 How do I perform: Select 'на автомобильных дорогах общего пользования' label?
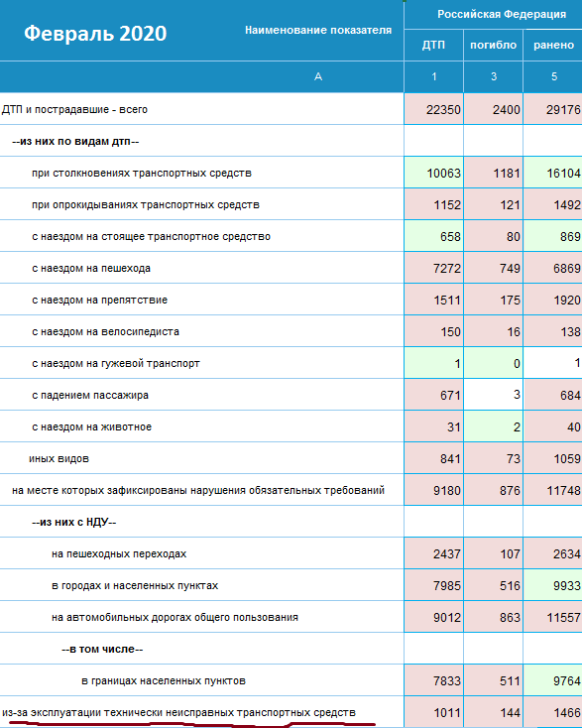[175, 618]
